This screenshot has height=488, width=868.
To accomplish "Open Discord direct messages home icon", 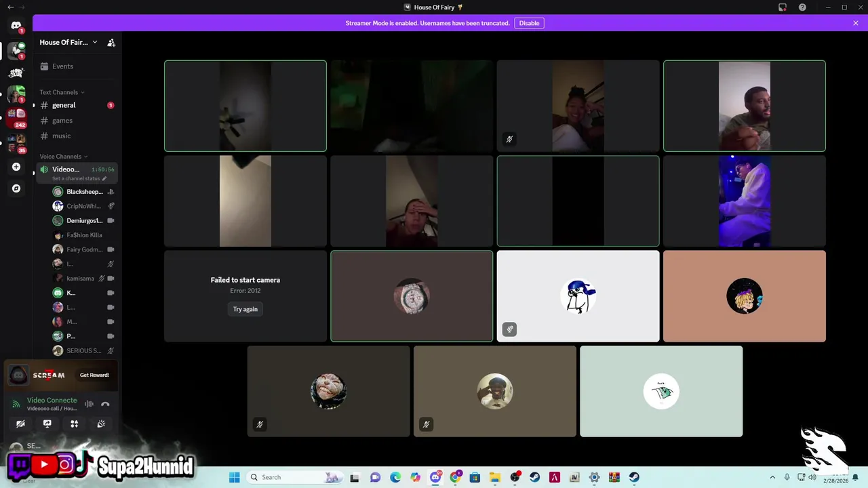I will point(16,26).
